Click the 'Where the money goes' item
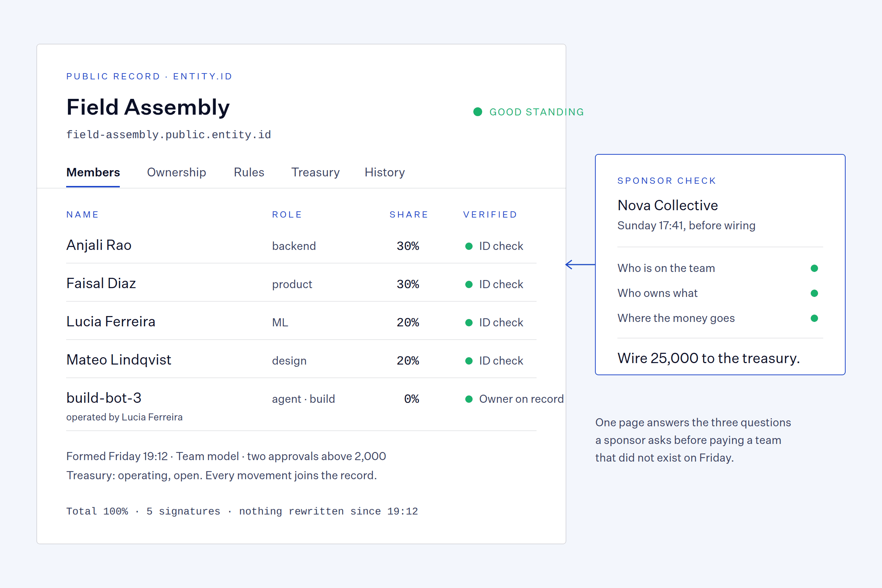This screenshot has width=882, height=588. (x=676, y=318)
